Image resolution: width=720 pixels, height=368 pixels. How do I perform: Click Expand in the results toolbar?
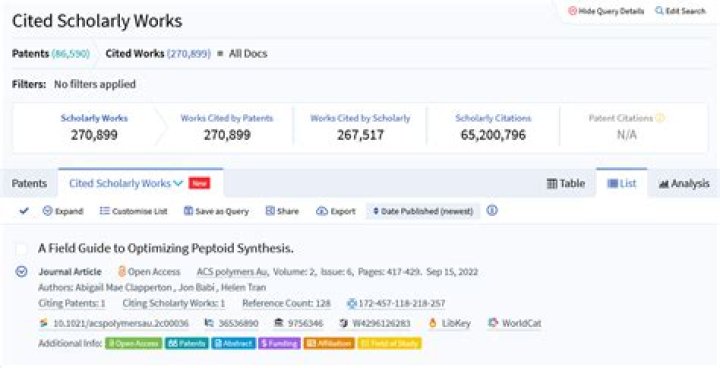point(63,211)
